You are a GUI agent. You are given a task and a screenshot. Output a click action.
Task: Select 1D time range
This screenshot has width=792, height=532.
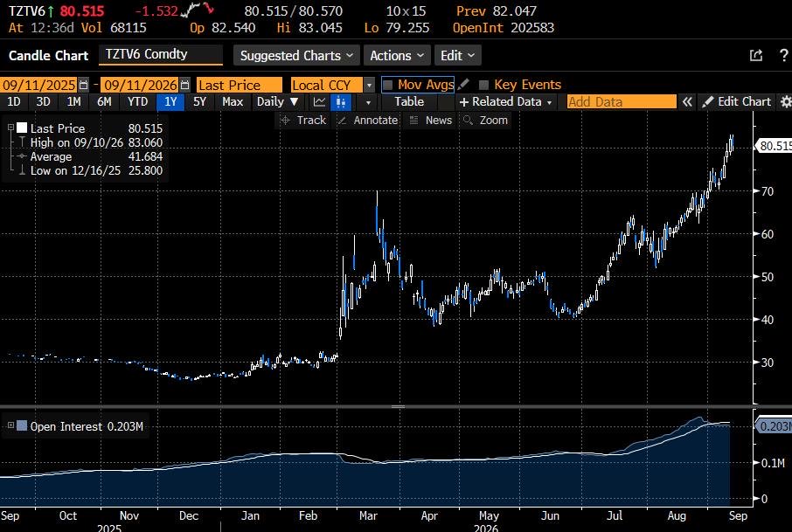tap(14, 102)
